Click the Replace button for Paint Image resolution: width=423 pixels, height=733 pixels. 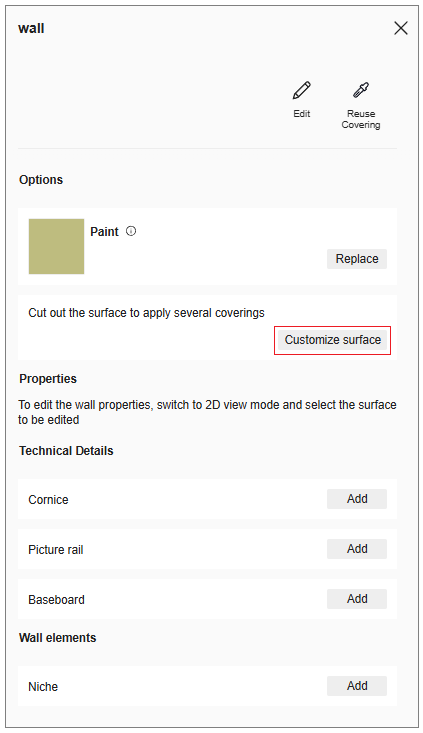click(x=357, y=259)
